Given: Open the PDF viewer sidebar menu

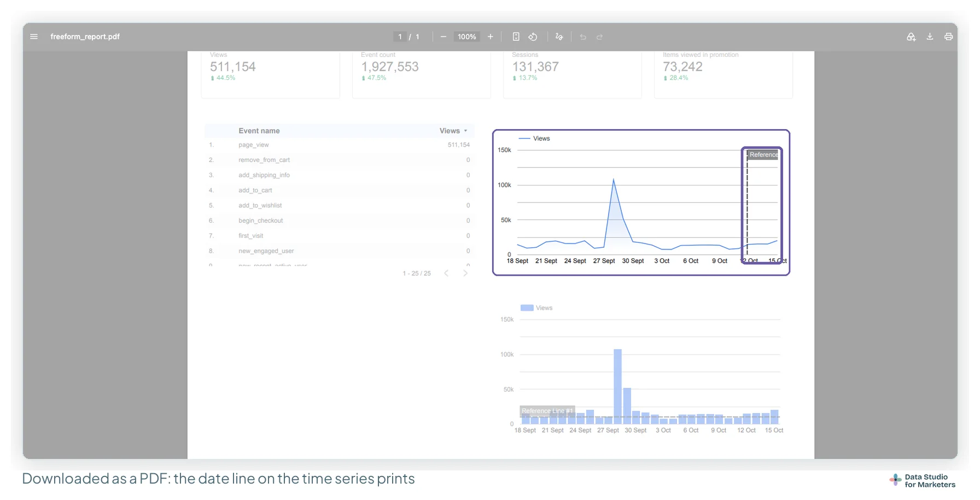Looking at the screenshot, I should (x=34, y=37).
